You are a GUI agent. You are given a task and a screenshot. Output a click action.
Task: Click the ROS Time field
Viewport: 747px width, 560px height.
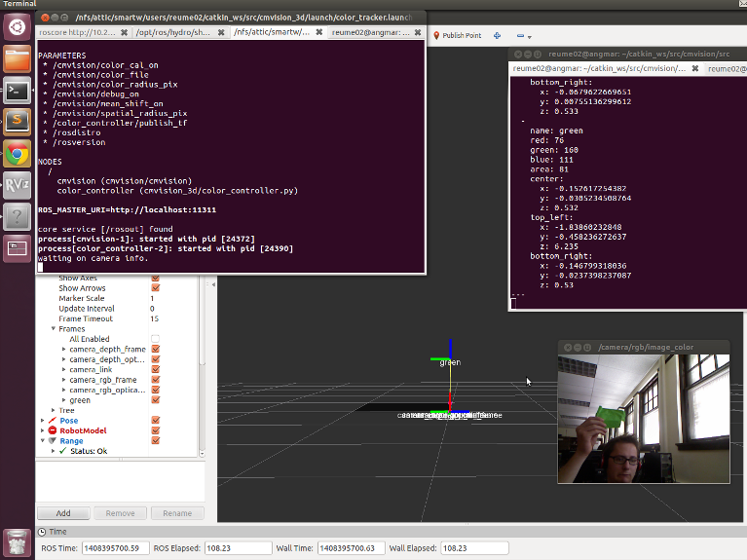(115, 548)
